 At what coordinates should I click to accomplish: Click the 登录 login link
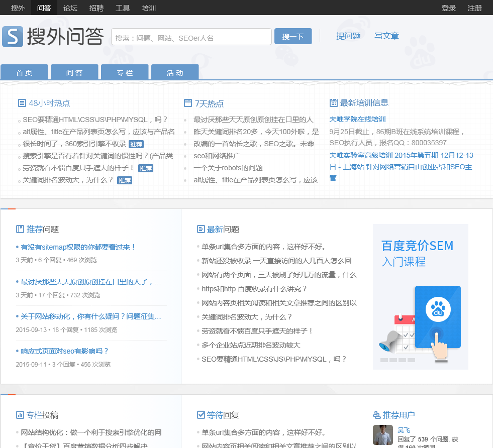[x=448, y=8]
